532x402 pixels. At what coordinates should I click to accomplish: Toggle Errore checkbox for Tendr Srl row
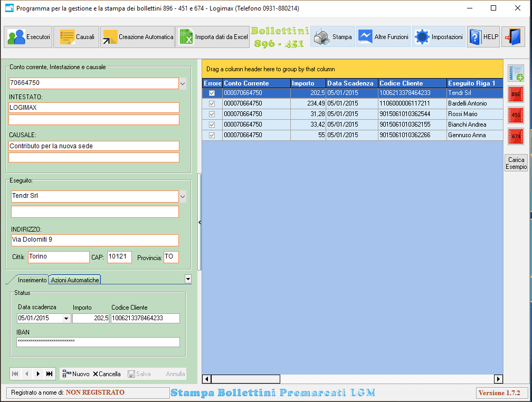(x=212, y=93)
